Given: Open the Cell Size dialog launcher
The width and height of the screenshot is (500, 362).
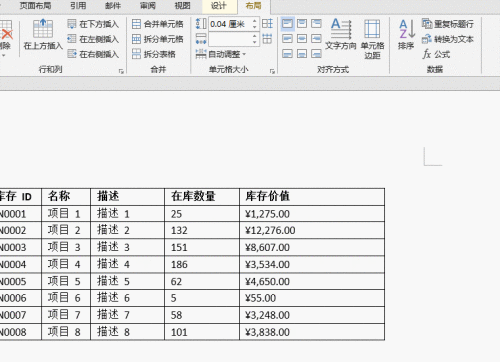Looking at the screenshot, I should point(272,71).
